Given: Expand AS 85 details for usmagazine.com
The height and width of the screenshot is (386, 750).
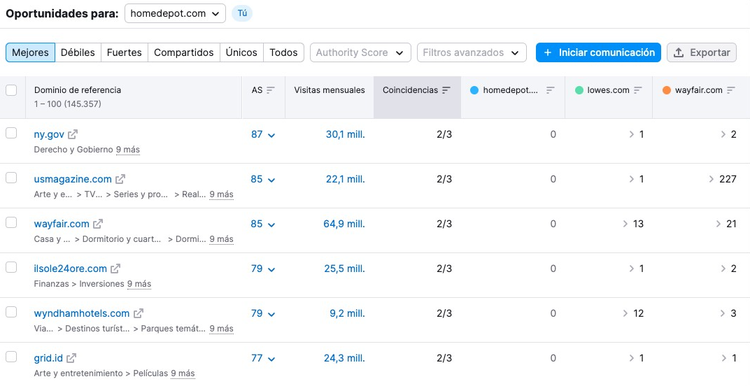Looking at the screenshot, I should [263, 179].
